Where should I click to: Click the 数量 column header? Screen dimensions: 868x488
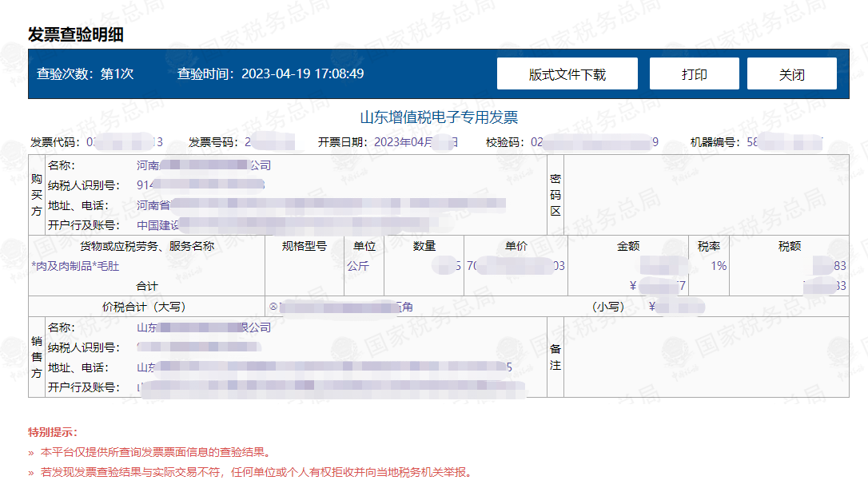[424, 246]
